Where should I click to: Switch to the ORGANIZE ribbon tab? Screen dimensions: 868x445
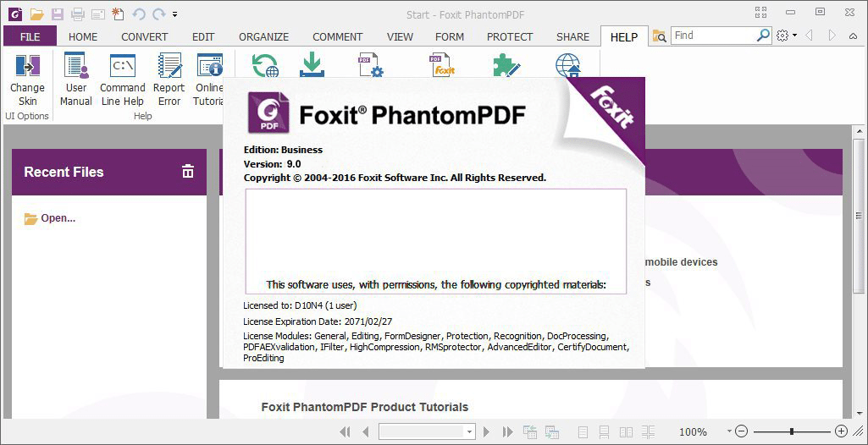(x=264, y=37)
